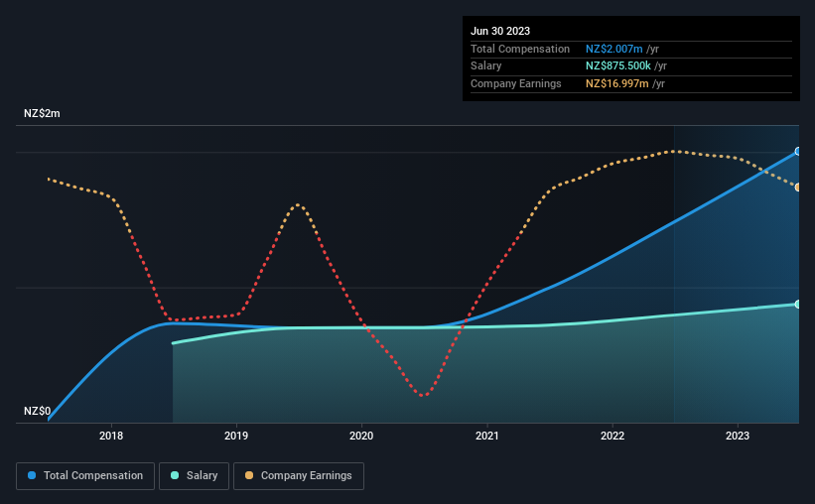Click the blue Total Compensation end marker
Screen dimensions: 815x504
[798, 152]
